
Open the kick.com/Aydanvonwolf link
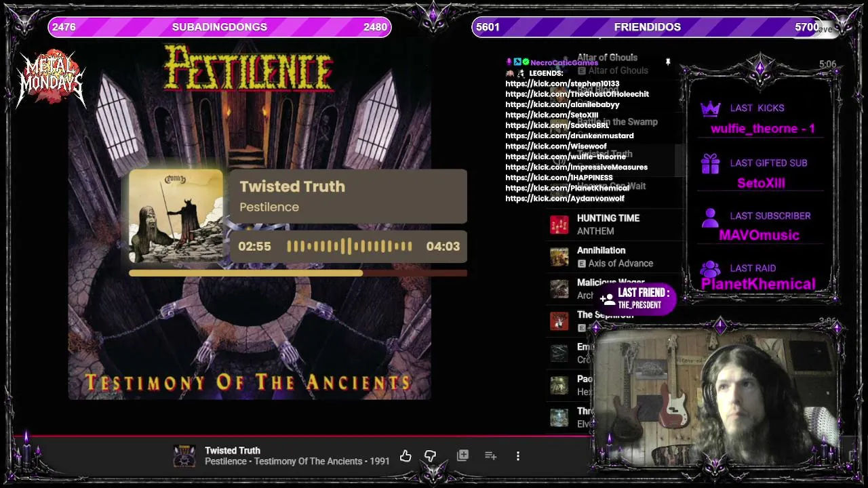565,199
